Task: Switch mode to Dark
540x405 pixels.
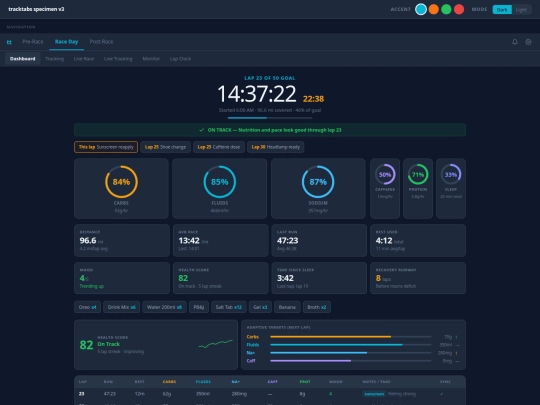Action: coord(502,10)
